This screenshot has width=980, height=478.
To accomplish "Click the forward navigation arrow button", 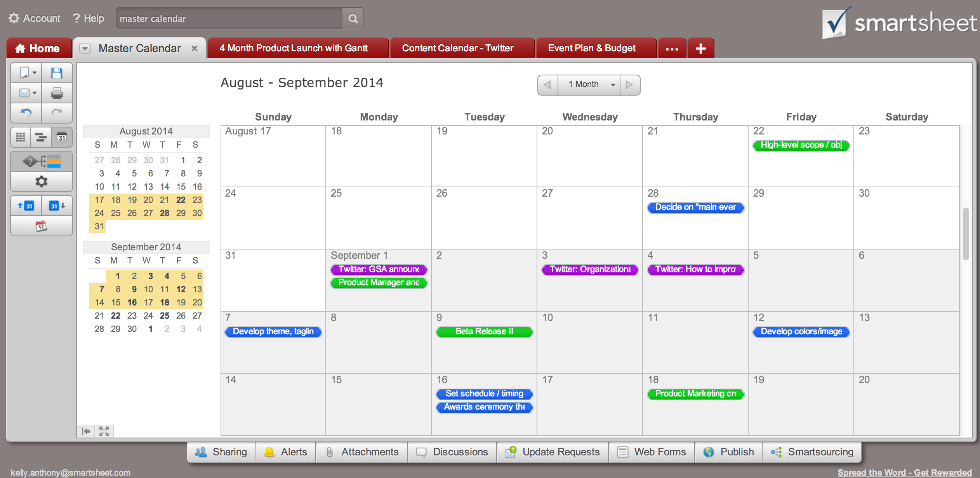I will coord(629,84).
